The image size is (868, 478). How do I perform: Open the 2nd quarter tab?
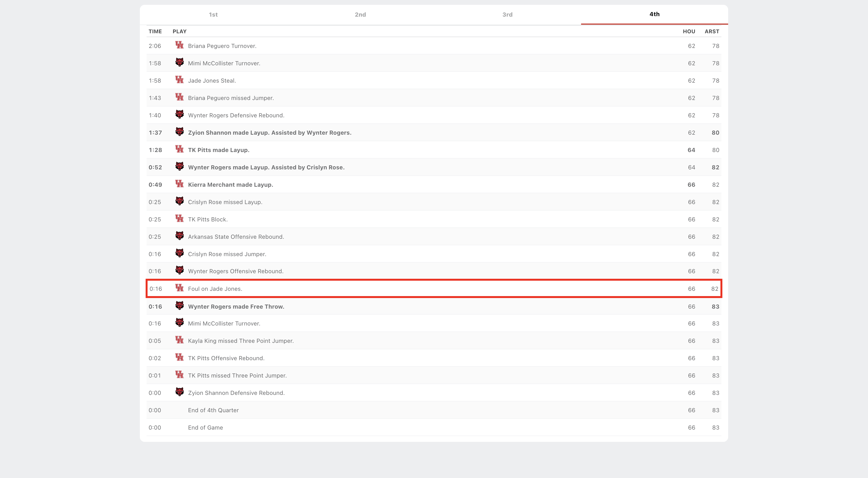360,14
